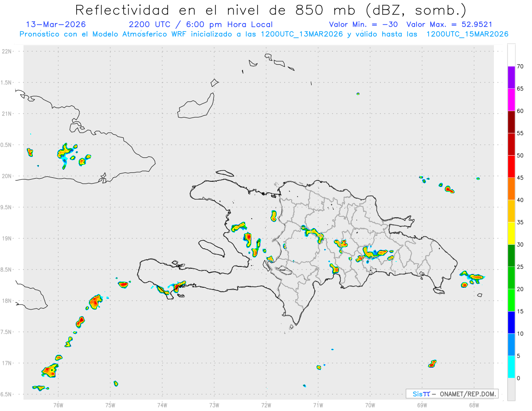Screen dimensions: 532x411
Task: Click the longitude axis label '69W'
Action: (422, 405)
